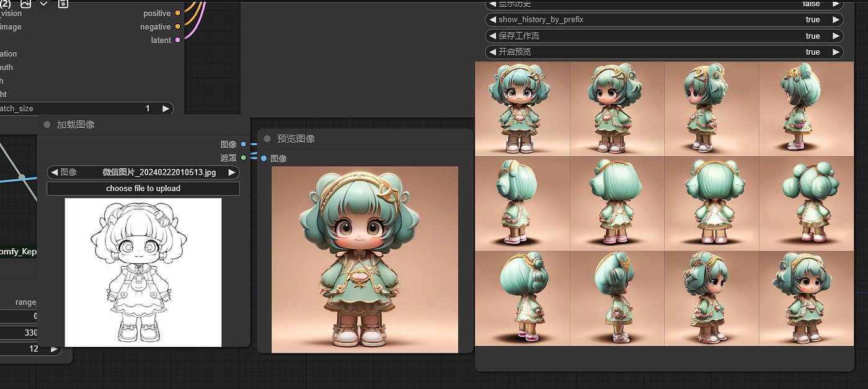868x389 pixels.
Task: Click the choose file to upload button
Action: [143, 189]
